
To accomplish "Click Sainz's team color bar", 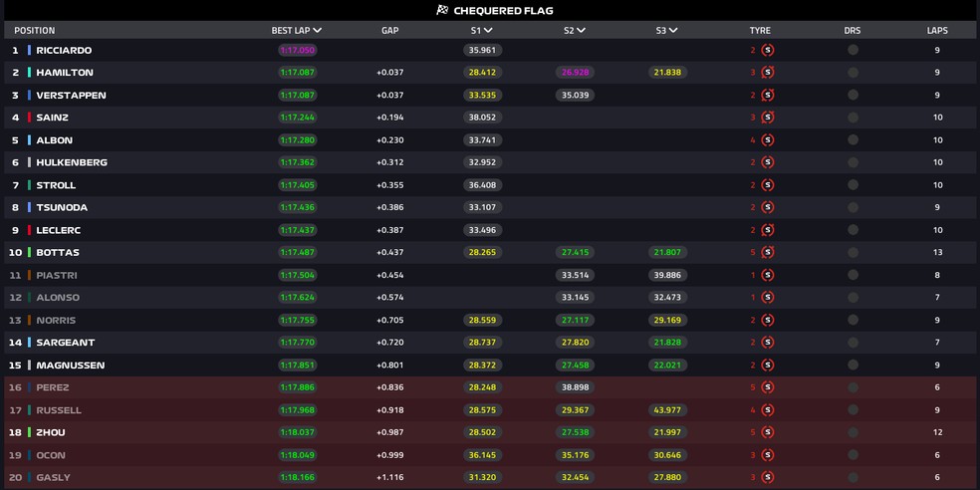I will 29,118.
